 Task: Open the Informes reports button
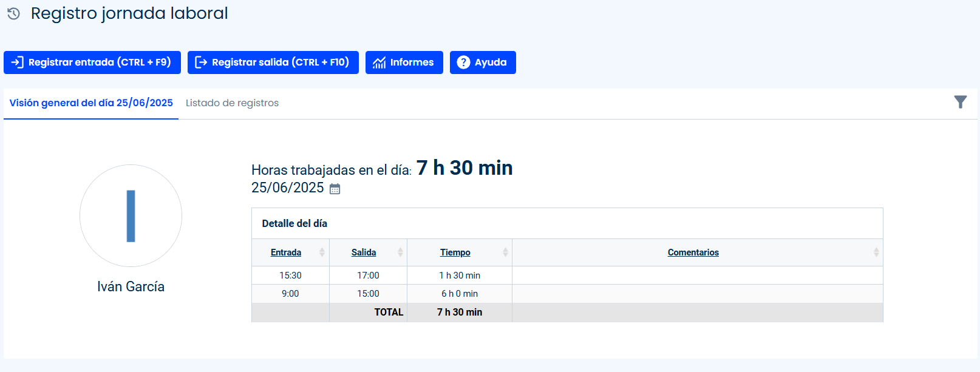click(404, 63)
